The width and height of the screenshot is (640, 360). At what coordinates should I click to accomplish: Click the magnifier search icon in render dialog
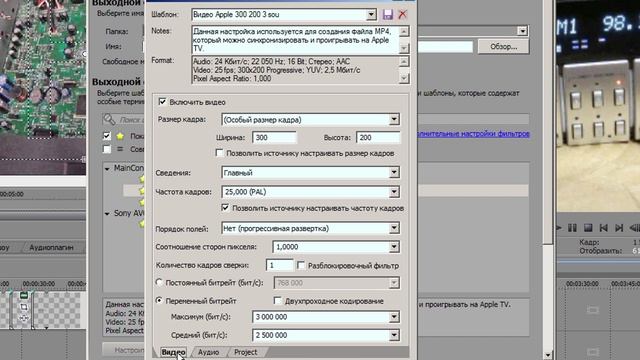(109, 119)
